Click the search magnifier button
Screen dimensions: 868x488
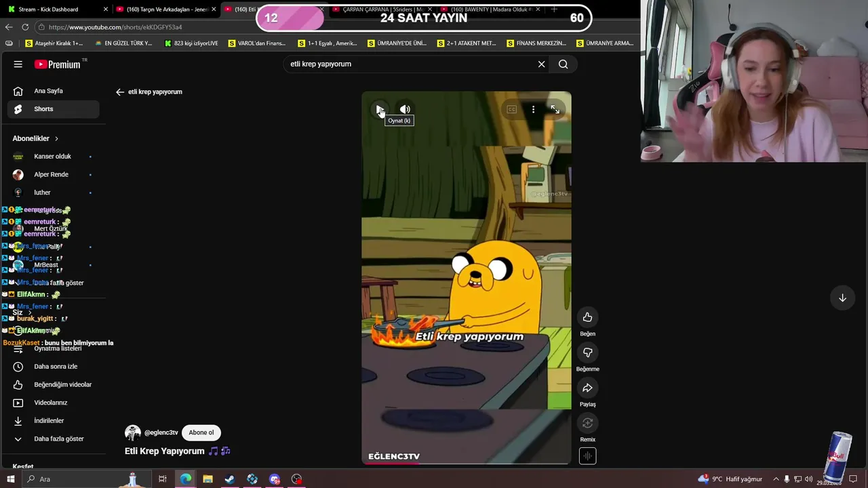pos(563,64)
